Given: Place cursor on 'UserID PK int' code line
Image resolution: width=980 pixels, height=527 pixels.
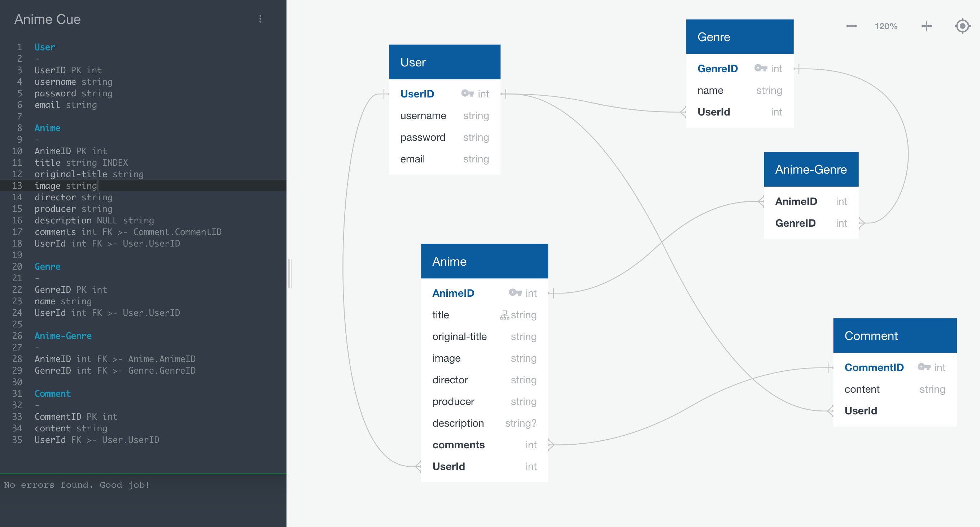Looking at the screenshot, I should coord(68,70).
